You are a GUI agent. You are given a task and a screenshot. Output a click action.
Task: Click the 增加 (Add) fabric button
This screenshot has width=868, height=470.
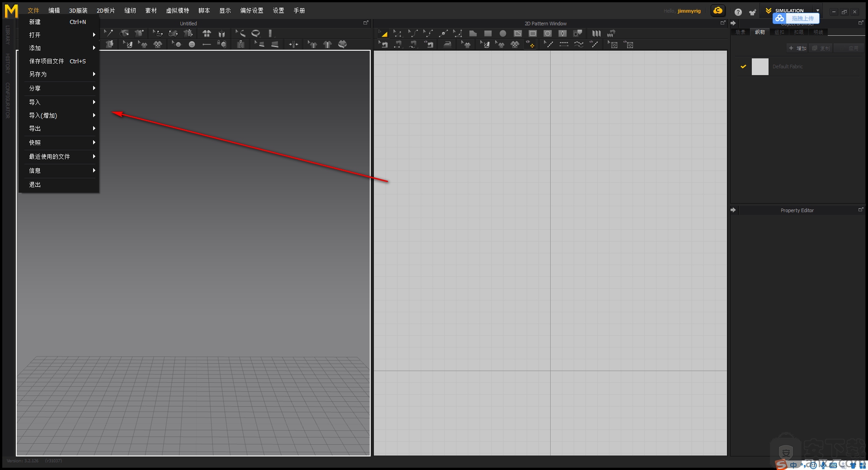(797, 48)
